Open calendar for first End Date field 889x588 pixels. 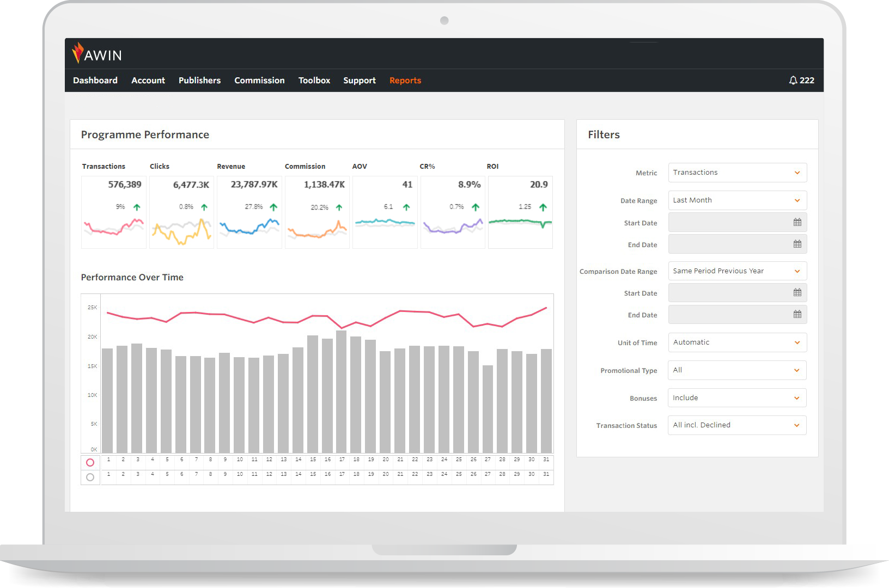point(797,244)
